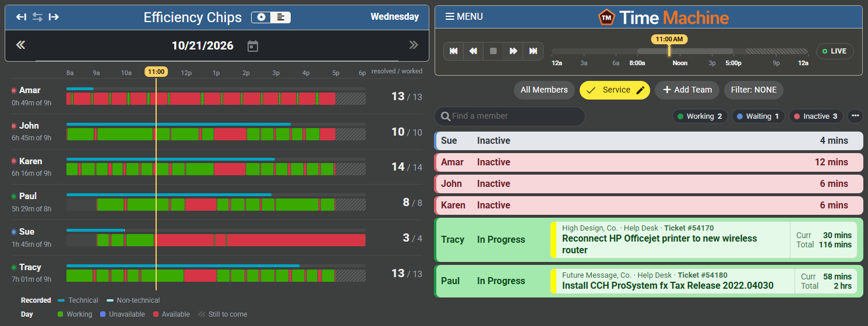
Task: Click the swap panels arrows icon
Action: 37,17
